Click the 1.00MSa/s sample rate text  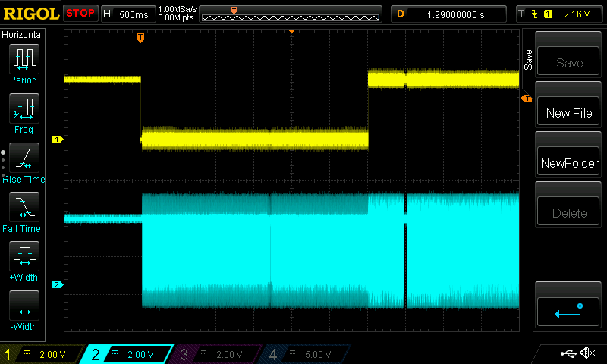[178, 9]
